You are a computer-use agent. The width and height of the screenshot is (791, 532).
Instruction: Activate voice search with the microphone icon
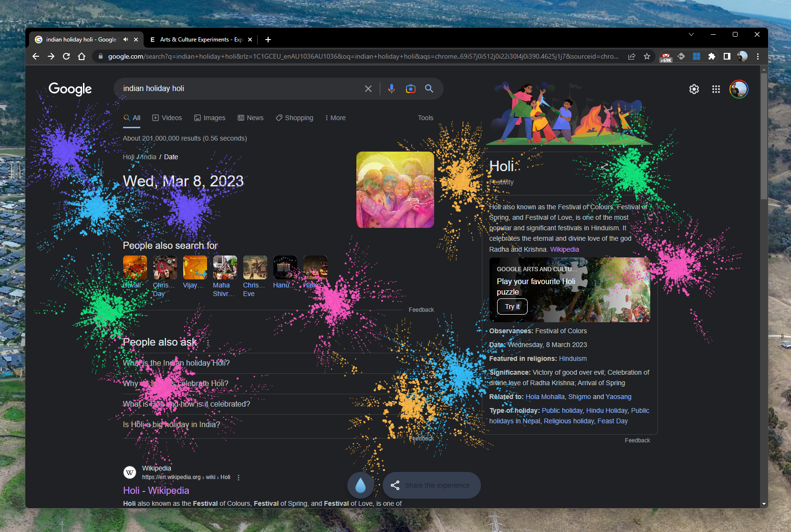(392, 88)
